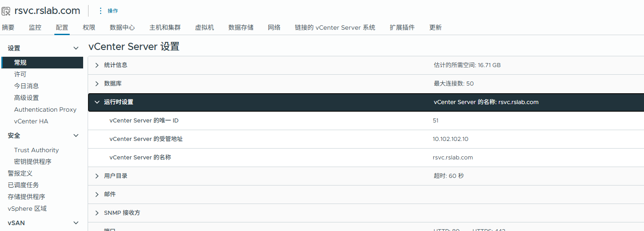Click the managed address 10.102.102.10
This screenshot has width=644, height=231.
[x=450, y=139]
